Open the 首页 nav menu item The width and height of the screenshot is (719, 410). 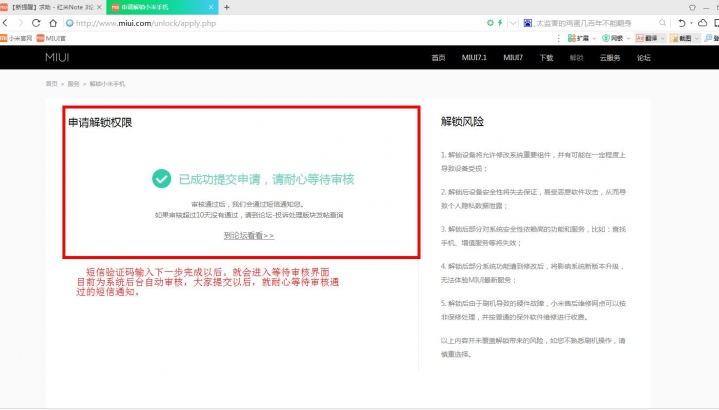click(438, 57)
